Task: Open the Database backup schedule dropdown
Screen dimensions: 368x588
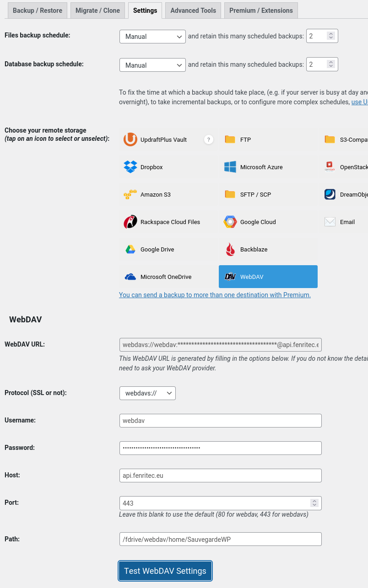Action: [x=152, y=65]
